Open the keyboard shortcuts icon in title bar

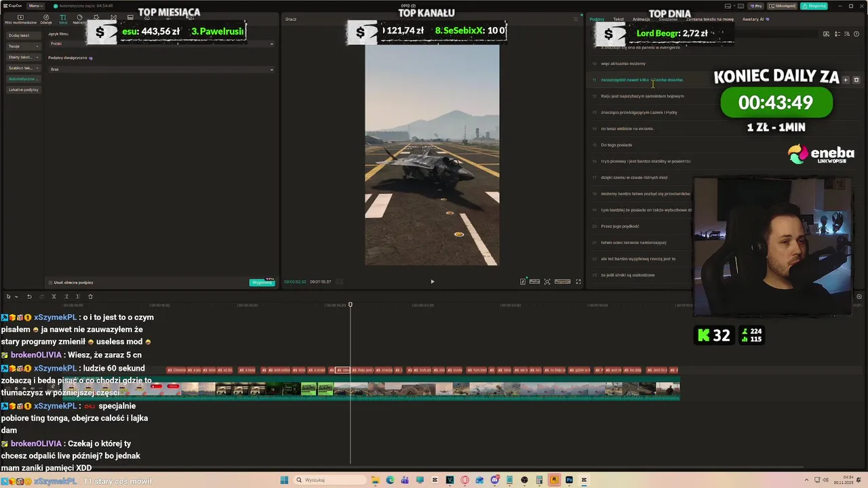click(x=740, y=6)
